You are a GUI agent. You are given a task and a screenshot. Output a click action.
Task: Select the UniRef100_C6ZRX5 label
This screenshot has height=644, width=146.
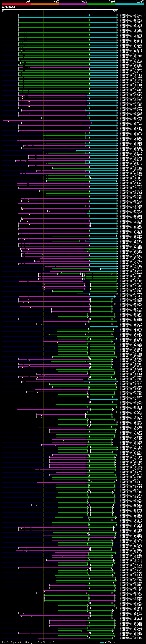tap(131, 67)
